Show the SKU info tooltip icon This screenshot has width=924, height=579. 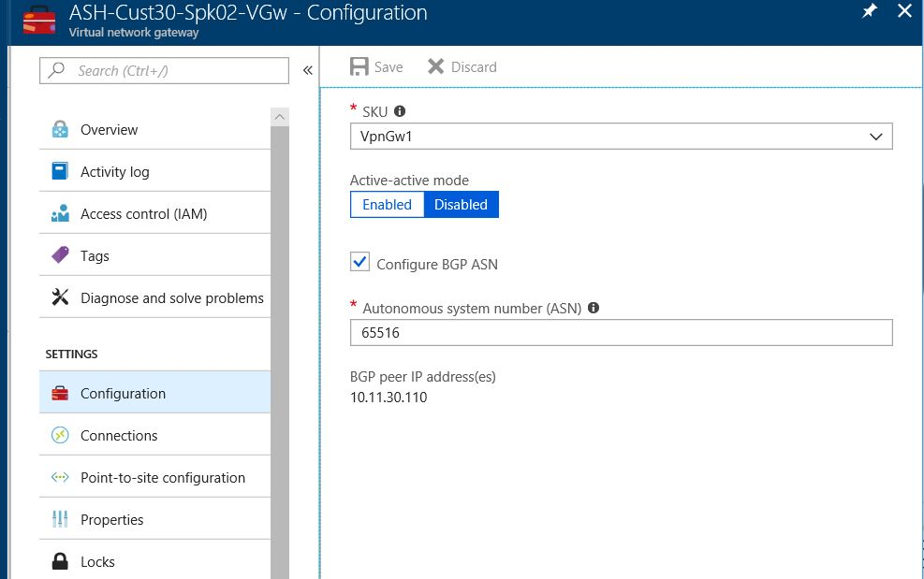pyautogui.click(x=400, y=111)
